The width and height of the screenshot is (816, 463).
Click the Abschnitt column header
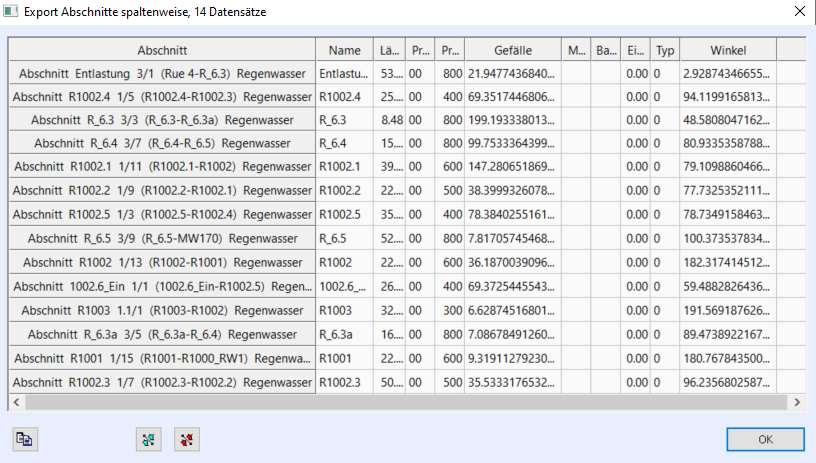[x=163, y=50]
